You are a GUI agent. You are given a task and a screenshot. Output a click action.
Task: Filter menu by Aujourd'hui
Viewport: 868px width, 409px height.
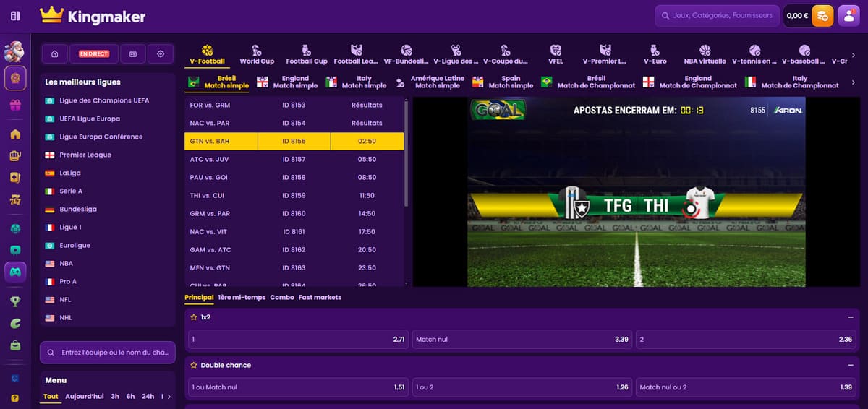(x=85, y=397)
